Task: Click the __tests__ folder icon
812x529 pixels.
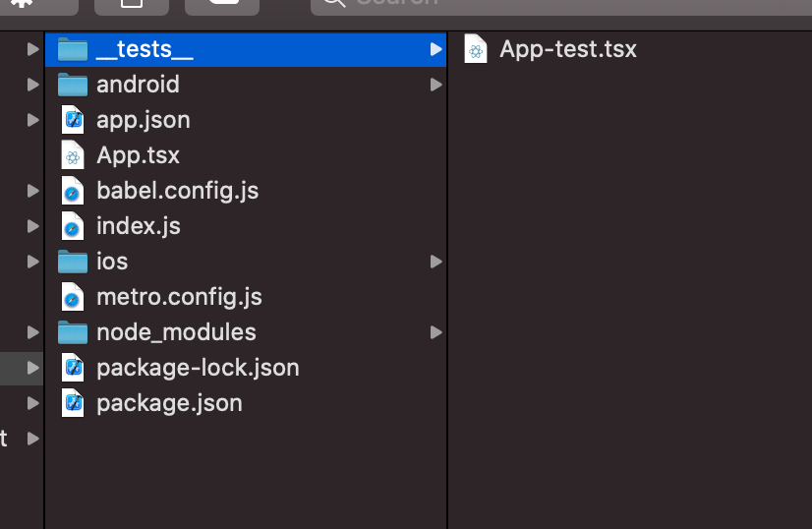Action: pos(73,49)
